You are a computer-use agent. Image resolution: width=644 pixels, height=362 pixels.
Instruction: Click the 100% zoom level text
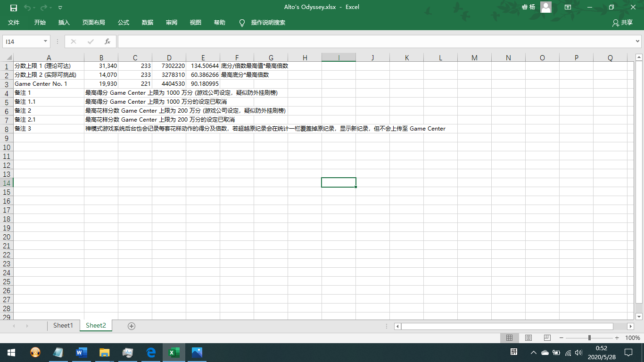tap(632, 338)
